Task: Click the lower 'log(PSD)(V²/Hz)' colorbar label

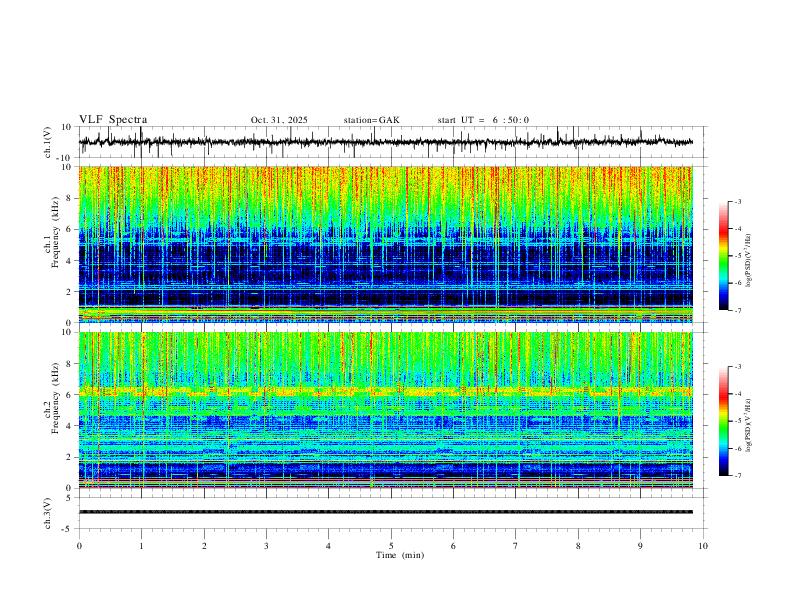Action: click(749, 425)
